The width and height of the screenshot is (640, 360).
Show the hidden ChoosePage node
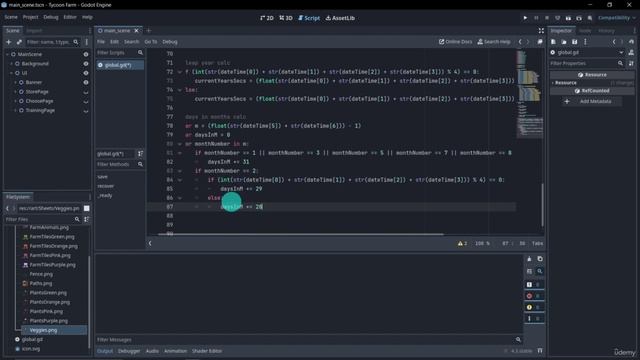pos(86,102)
